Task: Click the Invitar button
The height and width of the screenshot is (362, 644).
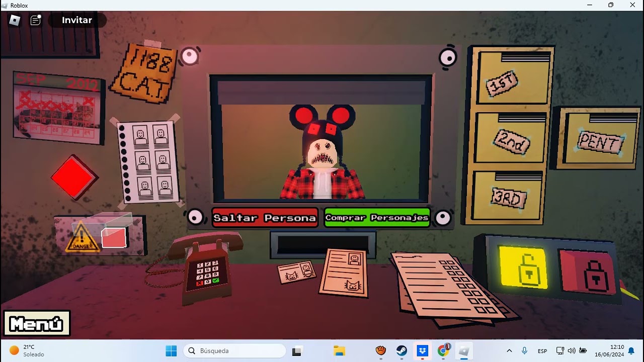Action: tap(77, 20)
